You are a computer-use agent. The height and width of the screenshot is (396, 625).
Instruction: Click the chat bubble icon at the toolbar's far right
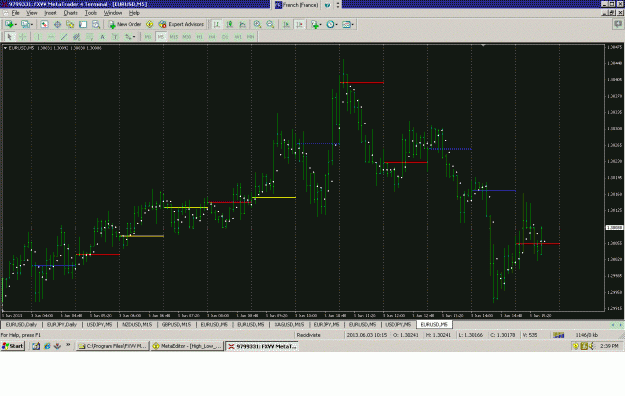click(x=618, y=24)
